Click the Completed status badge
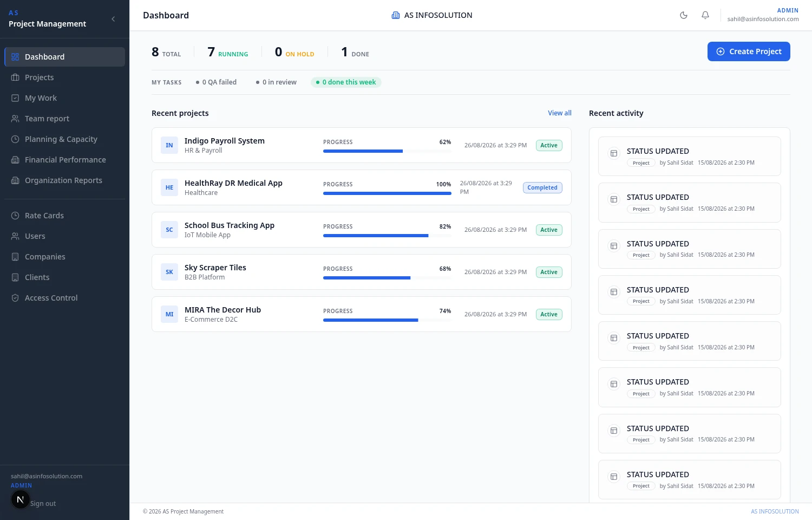This screenshot has height=520, width=812. [542, 187]
